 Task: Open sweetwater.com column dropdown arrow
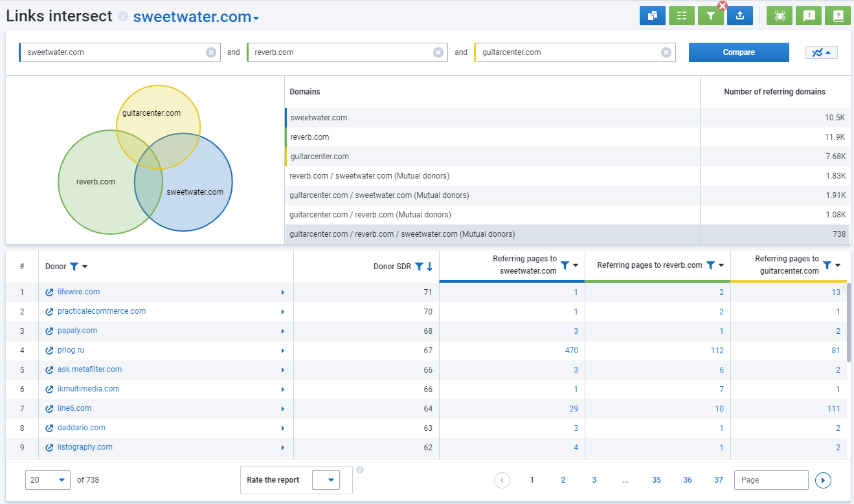pos(576,265)
